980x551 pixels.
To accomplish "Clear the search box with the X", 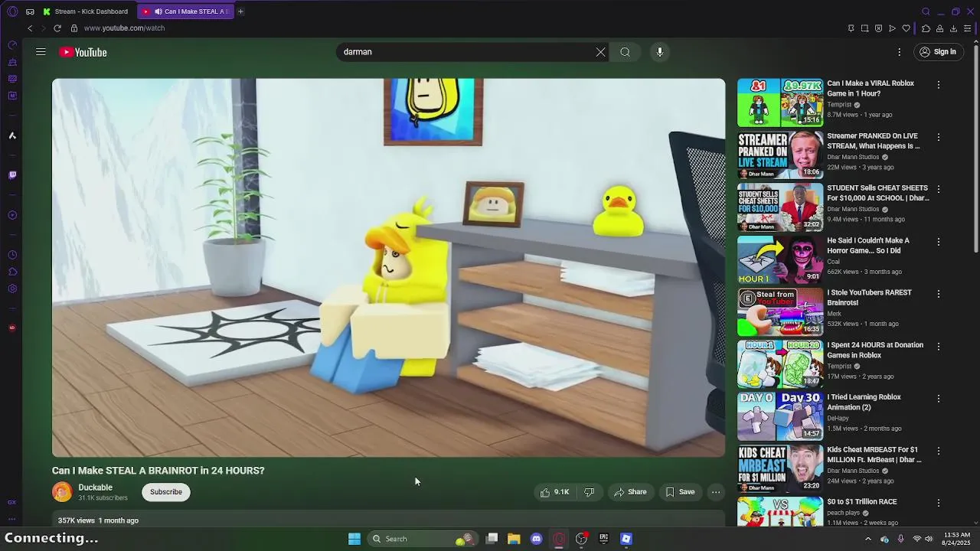I will (600, 52).
